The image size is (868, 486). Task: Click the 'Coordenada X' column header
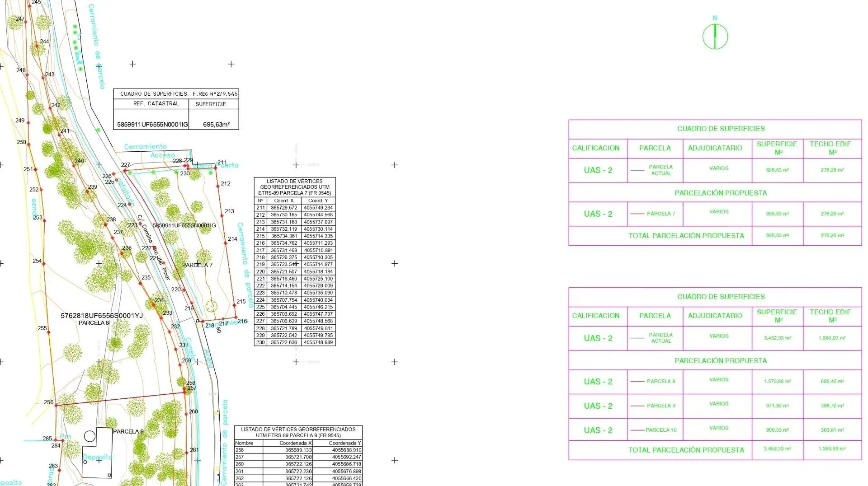(x=296, y=443)
